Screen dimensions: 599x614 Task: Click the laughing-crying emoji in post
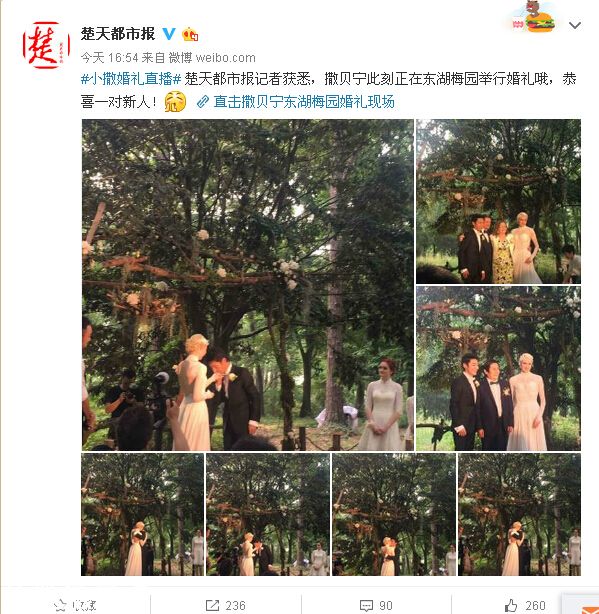tap(175, 101)
